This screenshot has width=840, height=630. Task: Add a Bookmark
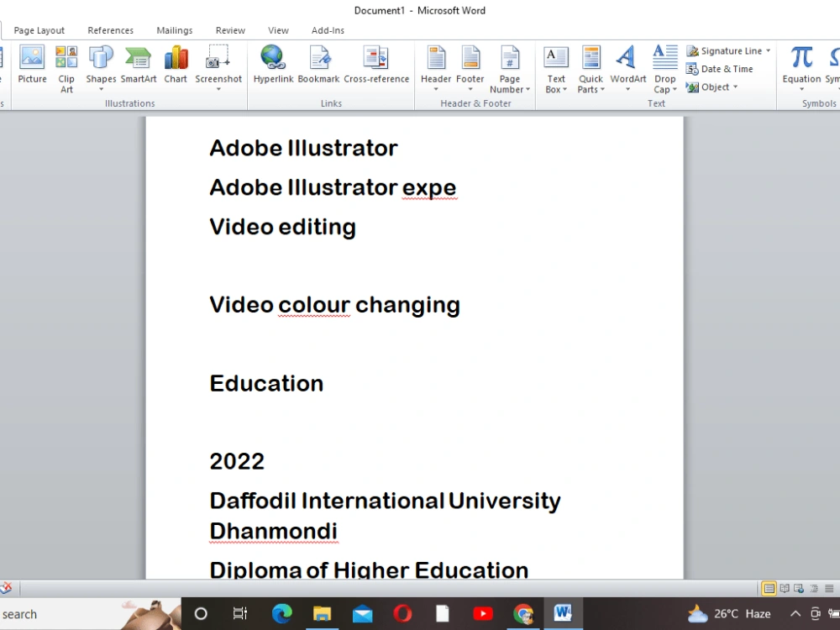tap(318, 65)
